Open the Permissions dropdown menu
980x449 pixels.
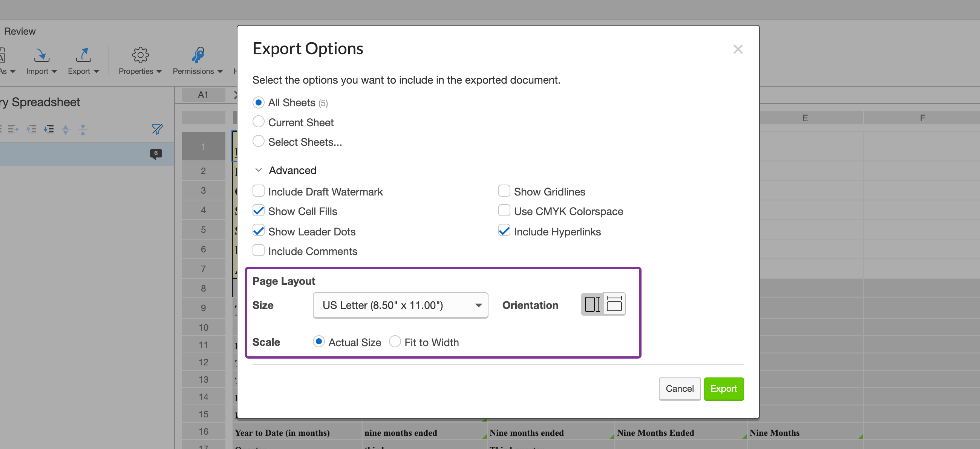219,71
